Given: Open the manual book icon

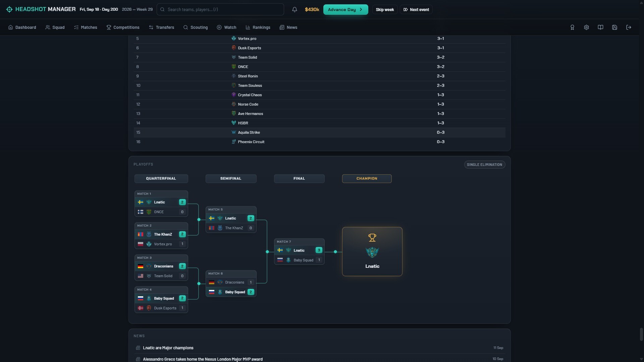Looking at the screenshot, I should point(600,27).
